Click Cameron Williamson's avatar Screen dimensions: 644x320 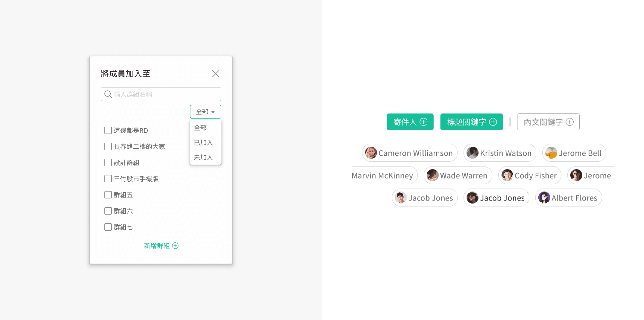pos(371,153)
